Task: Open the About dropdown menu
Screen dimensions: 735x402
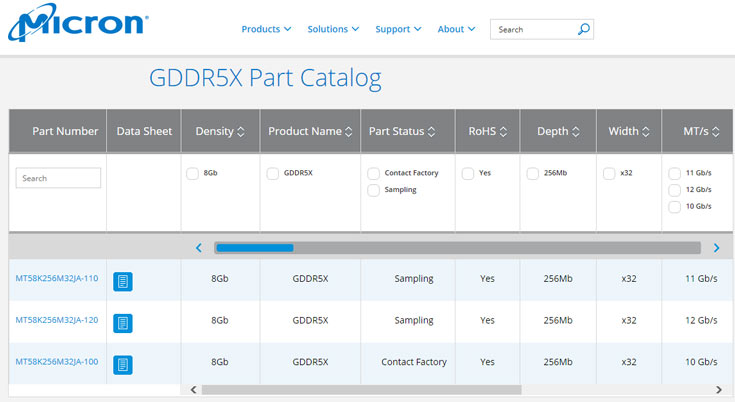Action: 457,29
